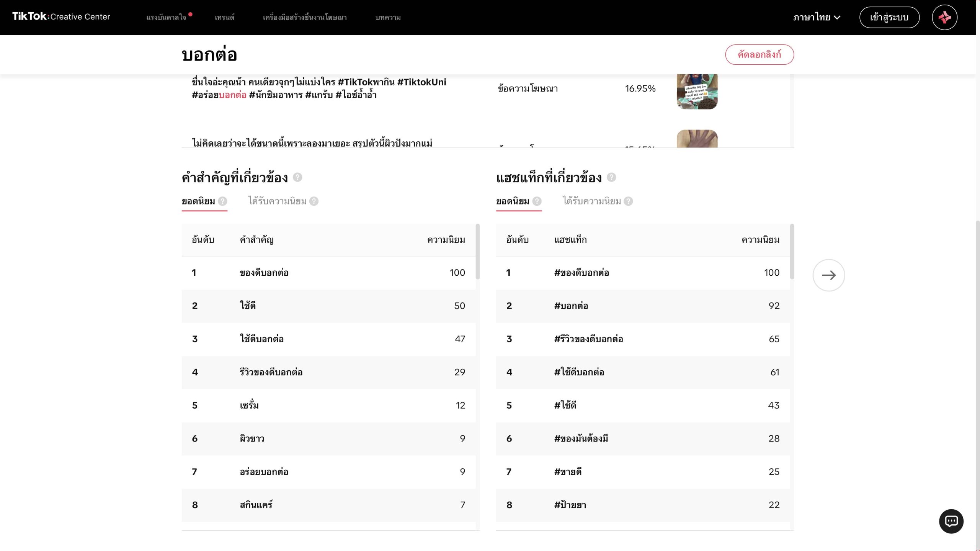Click help icon beside แฮชแท็กที่เกี่ยวข้อง heading
Image resolution: width=980 pixels, height=551 pixels.
pyautogui.click(x=611, y=177)
